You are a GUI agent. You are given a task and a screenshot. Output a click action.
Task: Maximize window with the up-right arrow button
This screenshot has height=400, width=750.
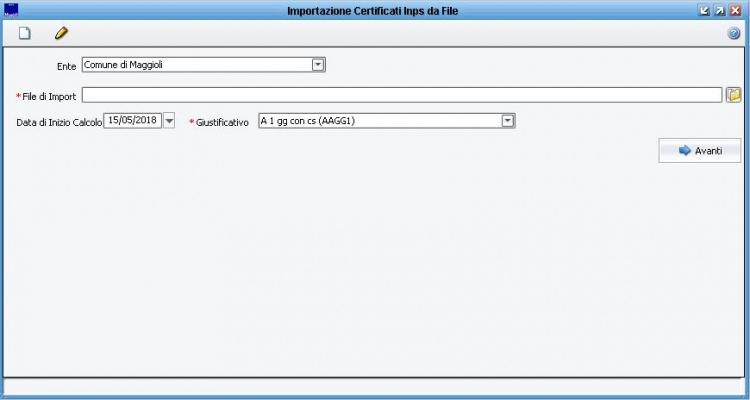point(719,11)
